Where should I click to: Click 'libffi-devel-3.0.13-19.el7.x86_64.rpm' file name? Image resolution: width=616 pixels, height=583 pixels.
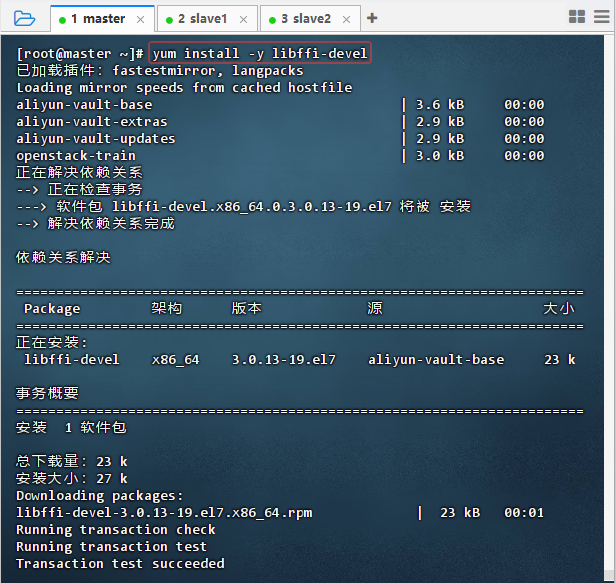164,512
